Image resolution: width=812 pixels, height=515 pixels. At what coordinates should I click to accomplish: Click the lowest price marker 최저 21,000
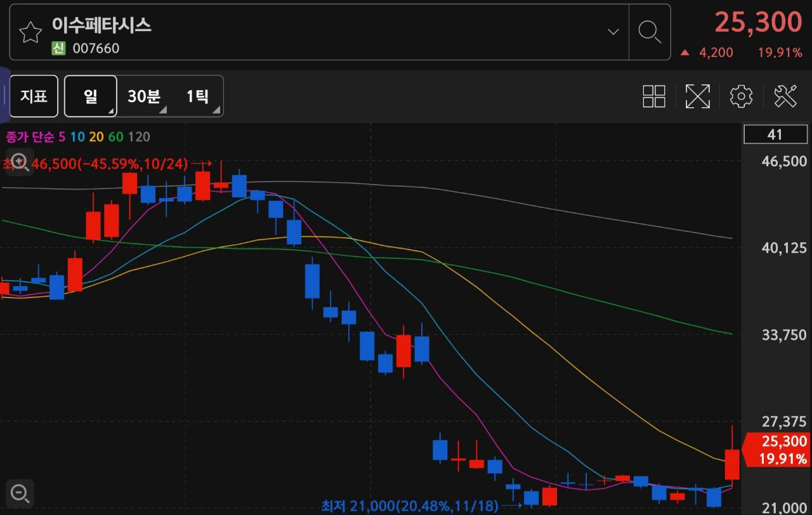[410, 506]
